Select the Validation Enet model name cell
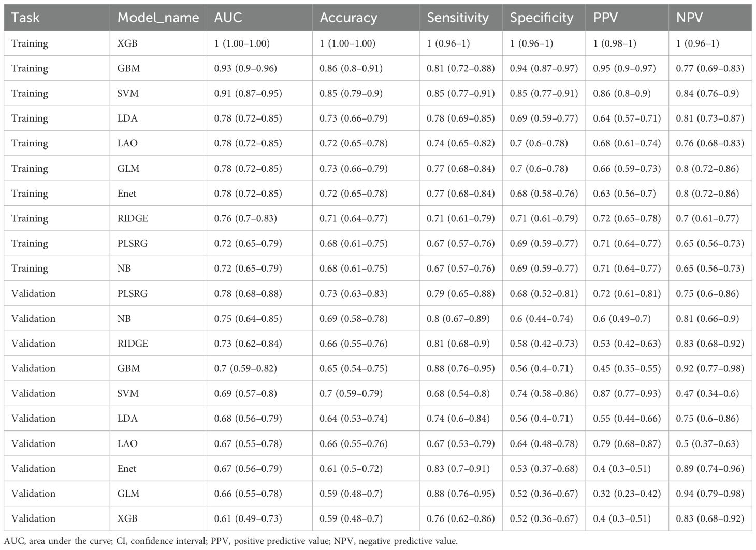Viewport: 756px width, 550px height. click(x=127, y=468)
